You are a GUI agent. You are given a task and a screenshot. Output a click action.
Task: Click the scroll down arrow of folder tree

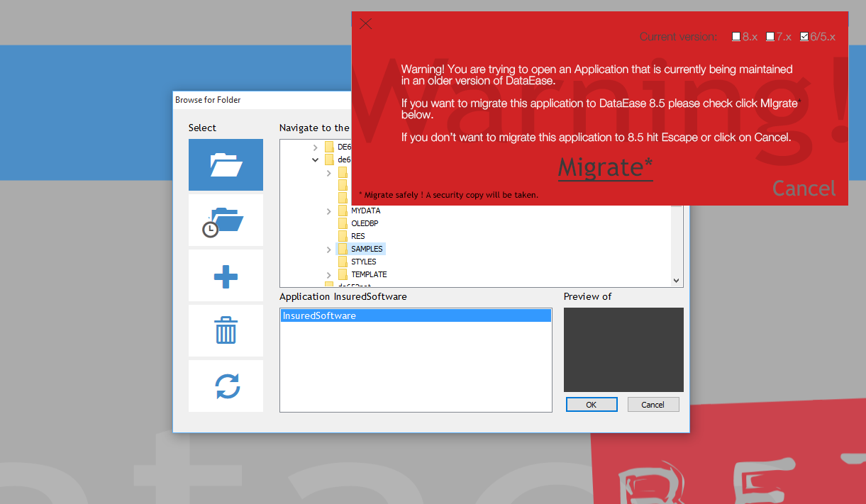tap(676, 281)
